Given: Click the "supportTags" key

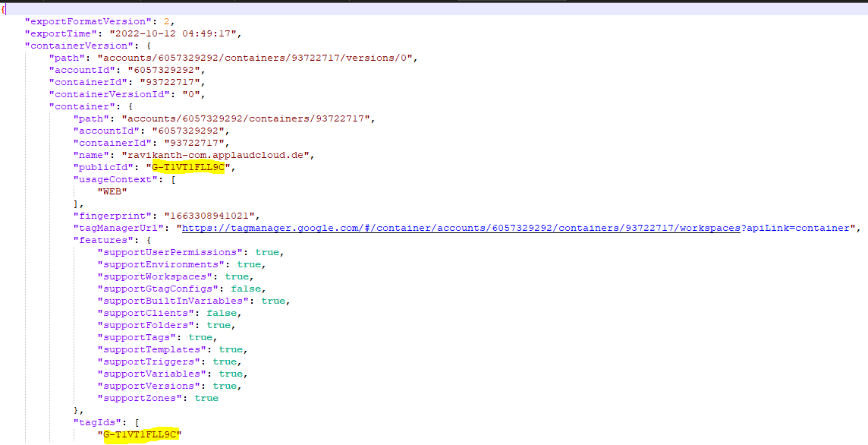Looking at the screenshot, I should pos(138,337).
